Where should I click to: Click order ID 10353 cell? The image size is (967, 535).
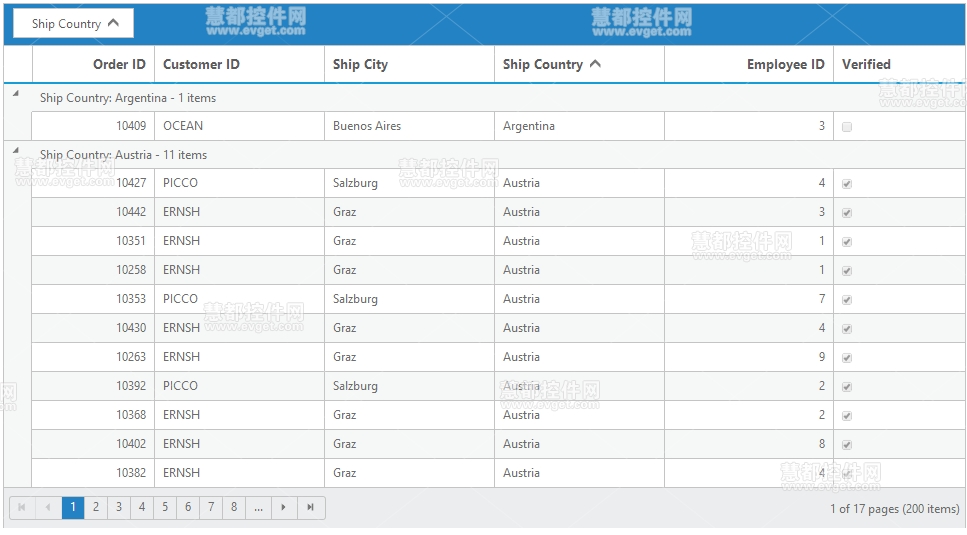click(93, 299)
